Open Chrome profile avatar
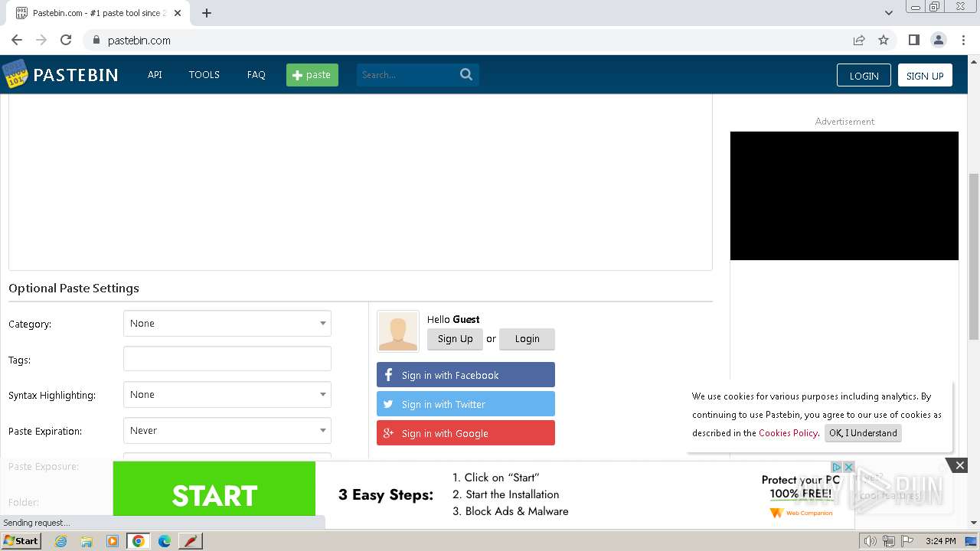 938,40
